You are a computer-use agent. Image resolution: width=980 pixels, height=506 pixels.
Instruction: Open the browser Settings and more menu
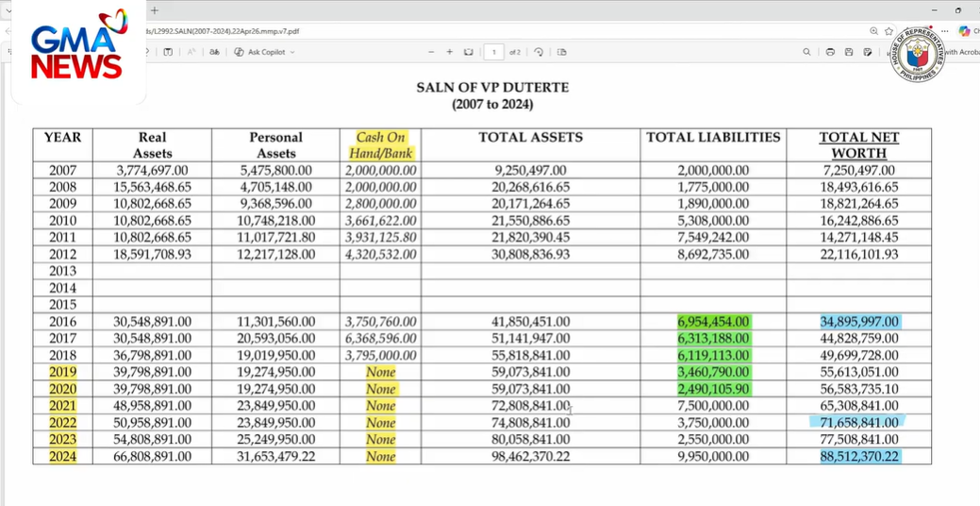coord(945,30)
